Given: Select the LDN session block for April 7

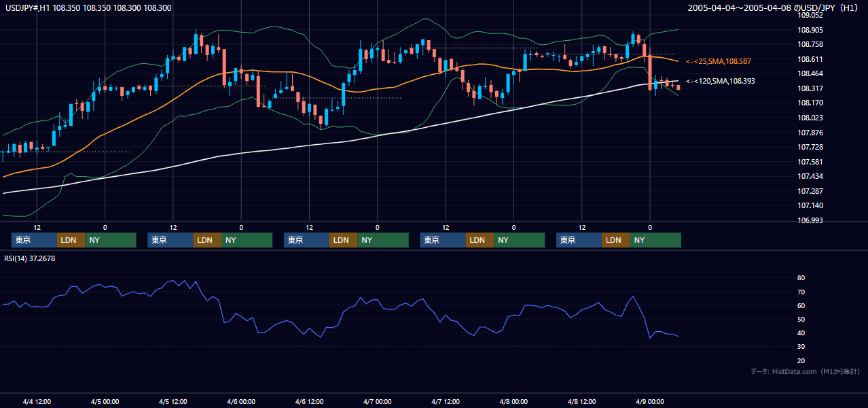Looking at the screenshot, I should 480,240.
